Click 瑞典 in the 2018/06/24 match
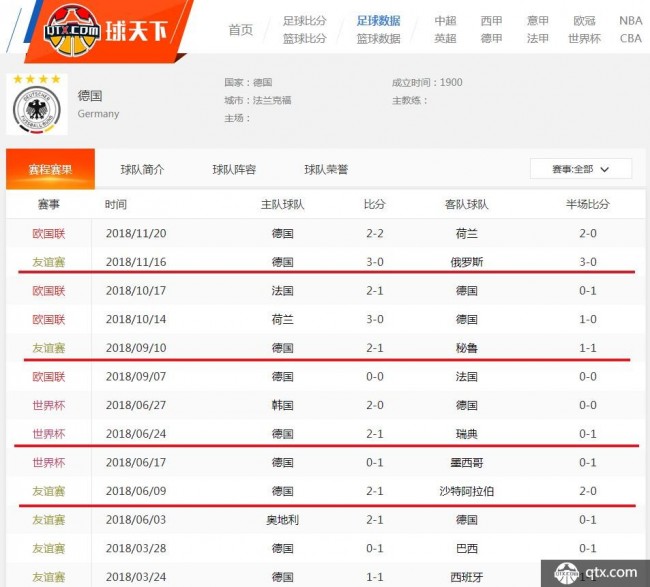Image resolution: width=650 pixels, height=587 pixels. (467, 434)
